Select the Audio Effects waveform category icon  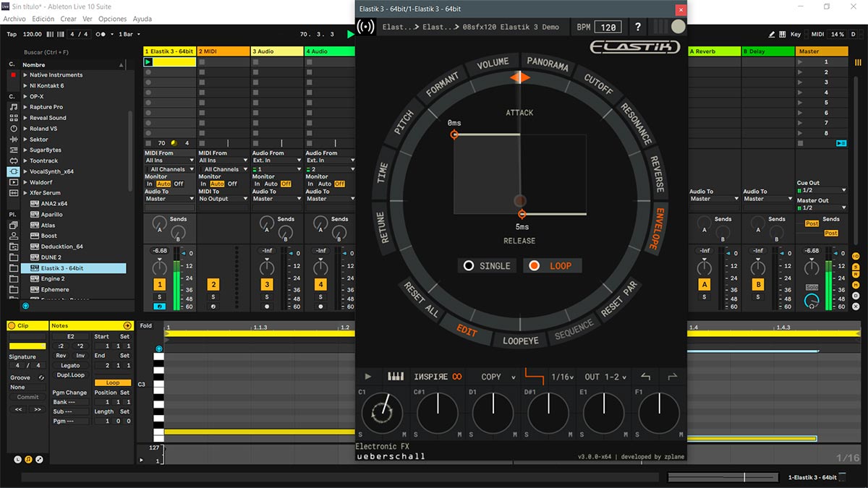(13, 140)
